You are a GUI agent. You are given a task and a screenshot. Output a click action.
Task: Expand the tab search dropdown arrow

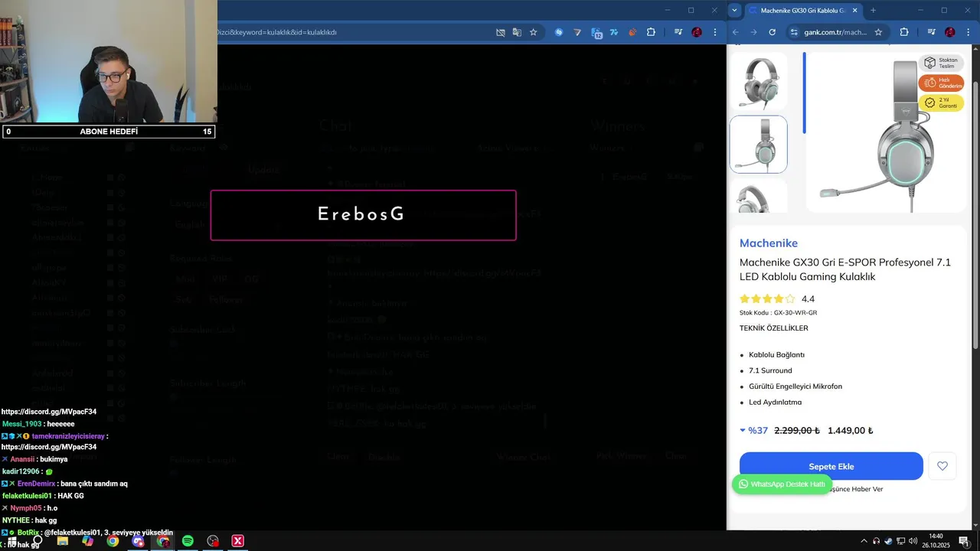tap(735, 10)
